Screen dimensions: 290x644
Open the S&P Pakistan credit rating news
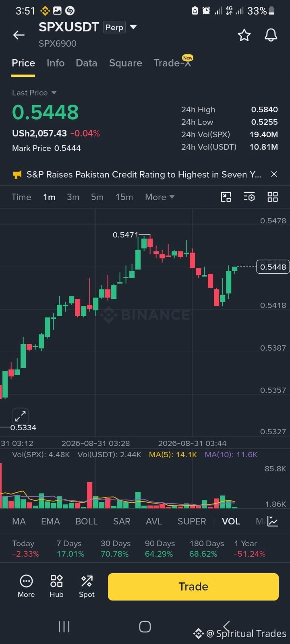coord(144,174)
